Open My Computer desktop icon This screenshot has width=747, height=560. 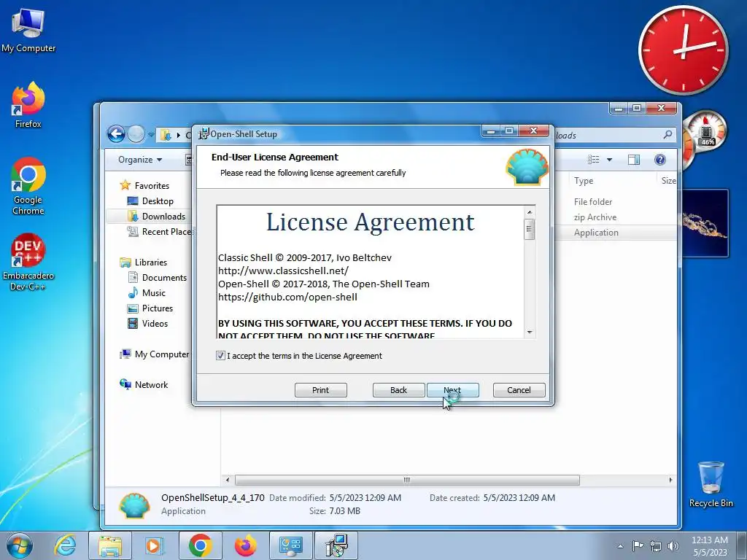point(28,31)
